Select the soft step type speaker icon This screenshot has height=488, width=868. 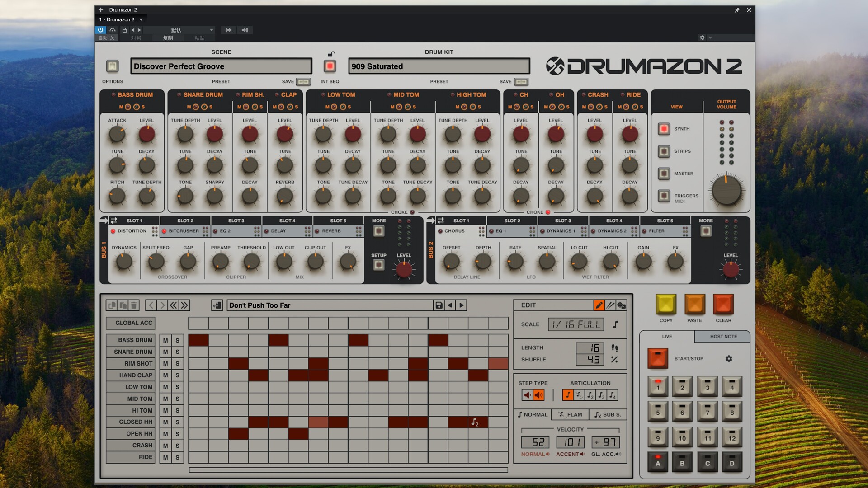[527, 395]
